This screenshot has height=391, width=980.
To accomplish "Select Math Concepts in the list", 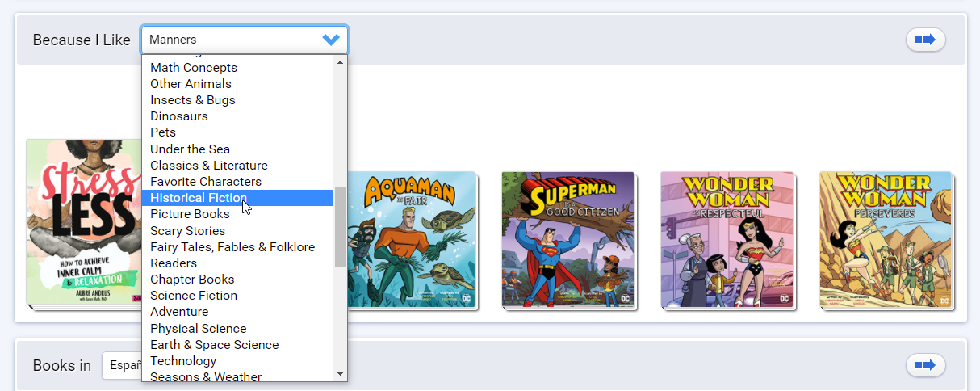I will tap(194, 68).
